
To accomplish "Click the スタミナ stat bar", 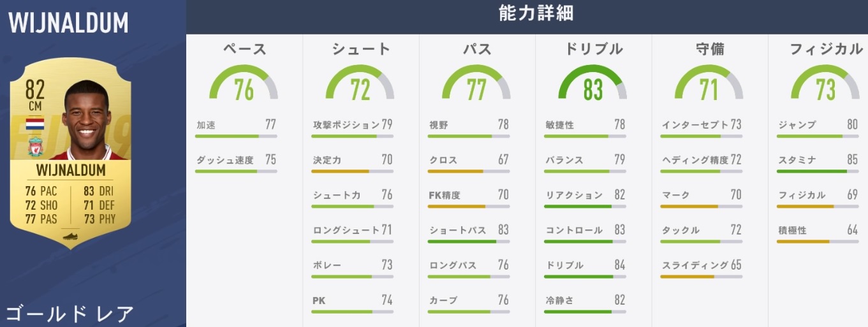I will [x=818, y=171].
